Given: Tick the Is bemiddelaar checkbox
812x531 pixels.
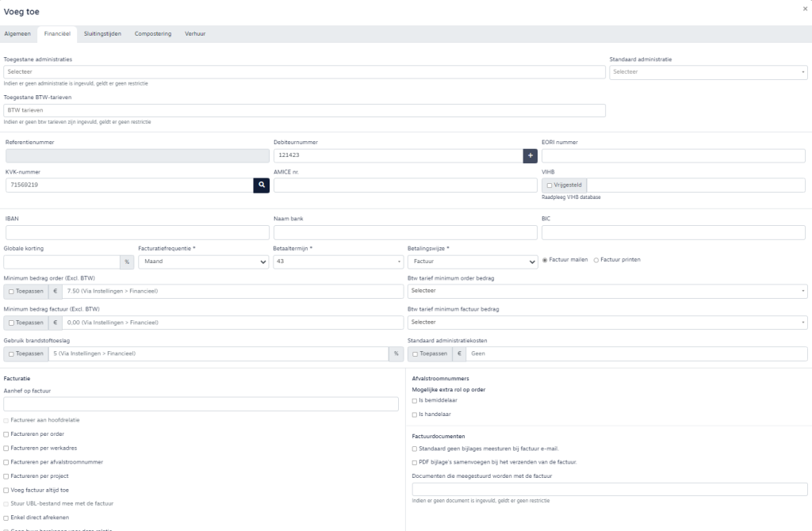Looking at the screenshot, I should tap(414, 401).
